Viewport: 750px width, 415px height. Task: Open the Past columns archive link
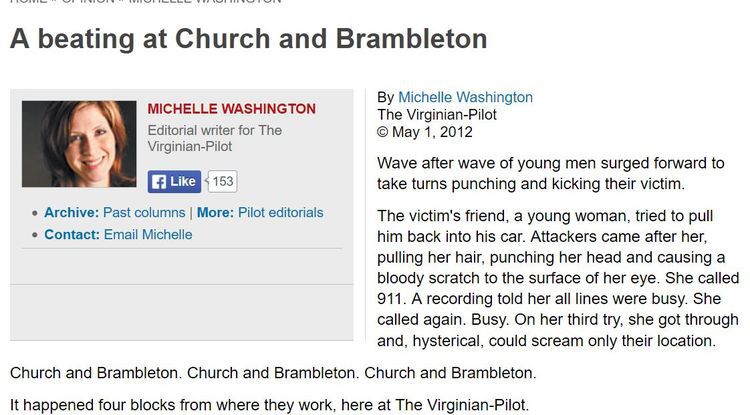(144, 213)
